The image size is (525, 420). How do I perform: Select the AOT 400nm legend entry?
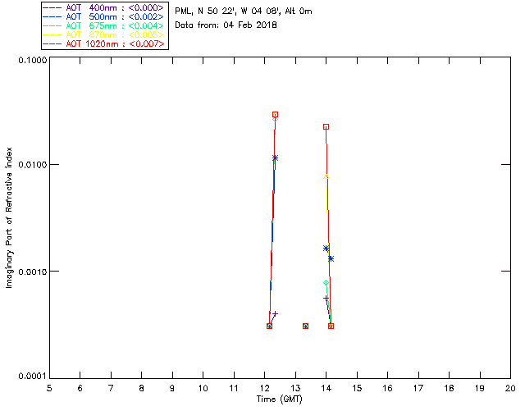[104, 7]
